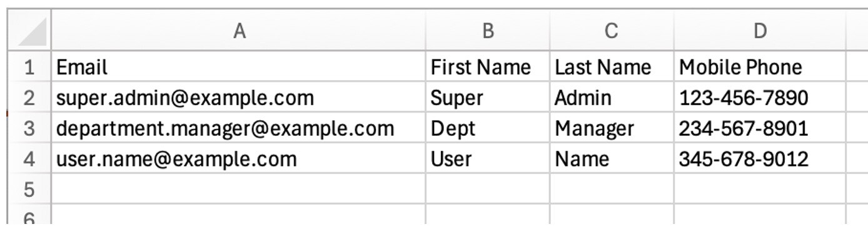The width and height of the screenshot is (868, 229).
Task: Select row 4 header
Action: tap(30, 158)
